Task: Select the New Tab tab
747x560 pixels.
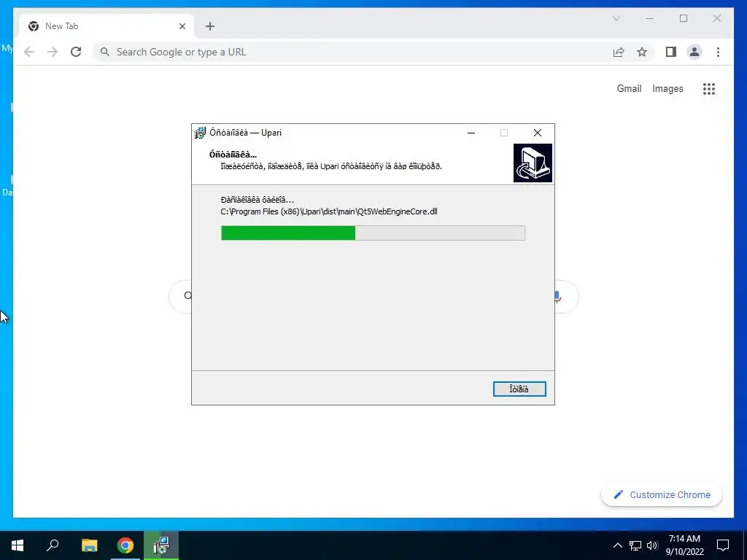Action: [107, 26]
